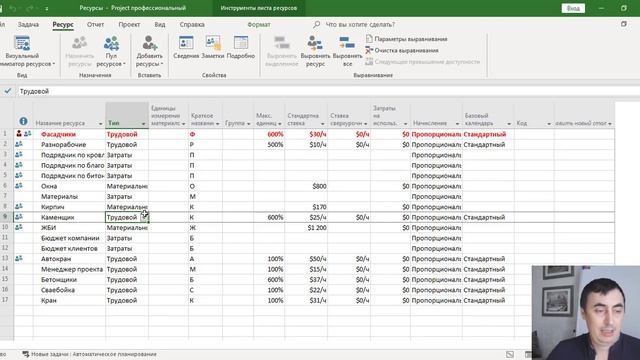The image size is (640, 360).
Task: Open Параметры выравнивания
Action: pyautogui.click(x=407, y=39)
